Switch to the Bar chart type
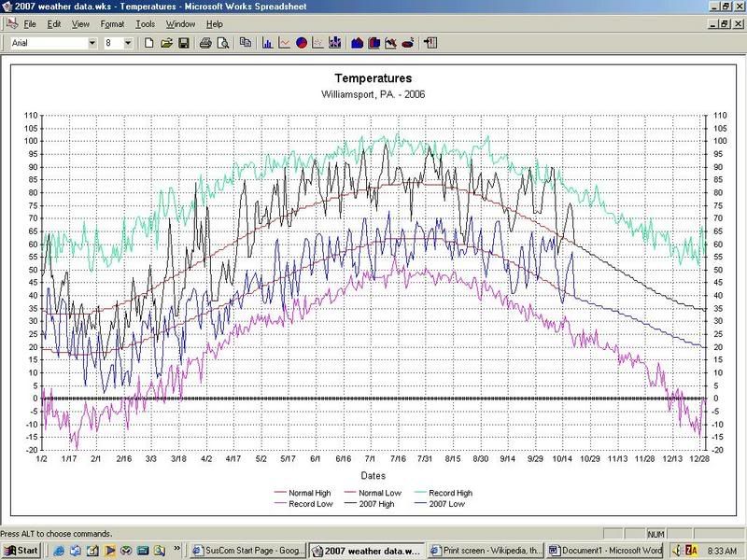This screenshot has width=747, height=560. 267,43
